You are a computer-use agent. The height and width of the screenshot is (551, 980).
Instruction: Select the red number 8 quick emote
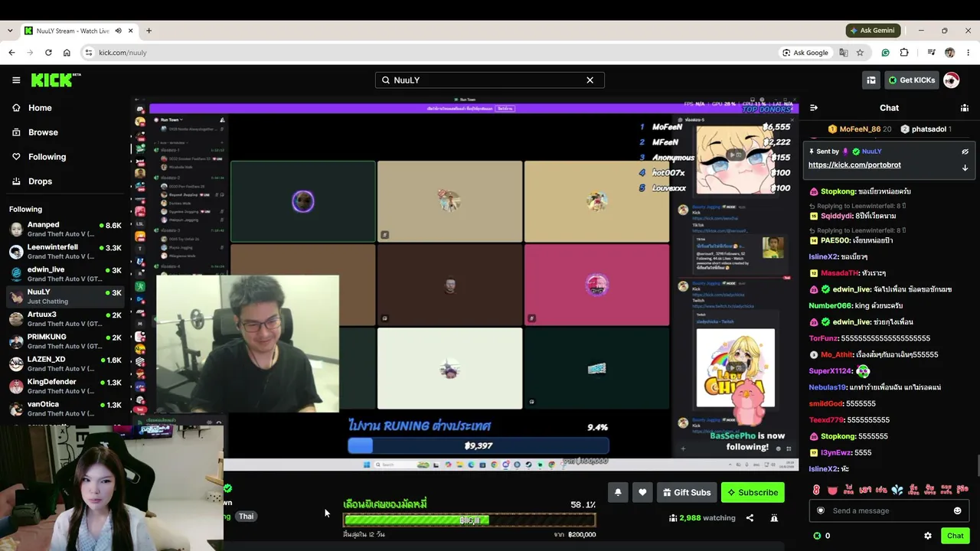click(x=816, y=489)
